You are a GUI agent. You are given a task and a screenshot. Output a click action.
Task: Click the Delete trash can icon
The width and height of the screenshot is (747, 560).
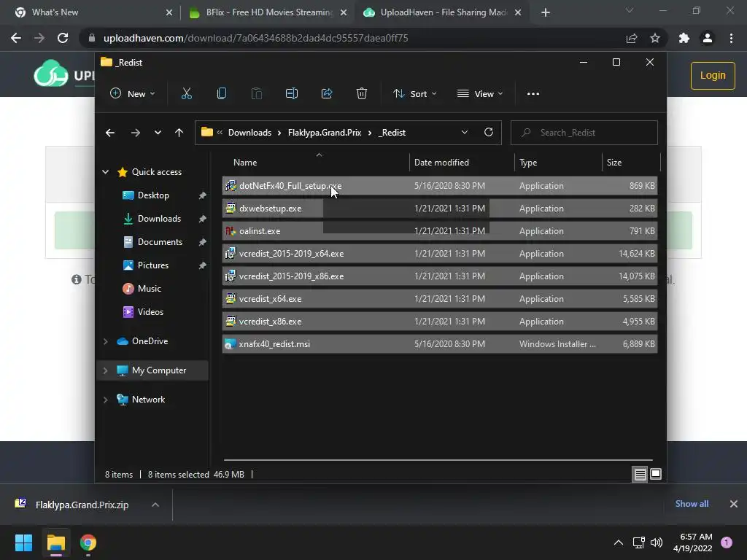coord(362,94)
